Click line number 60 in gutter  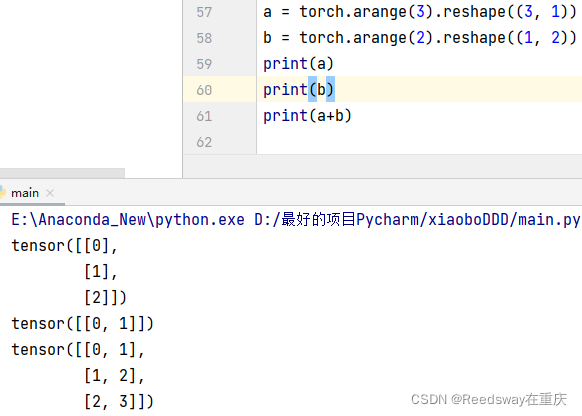click(x=204, y=90)
